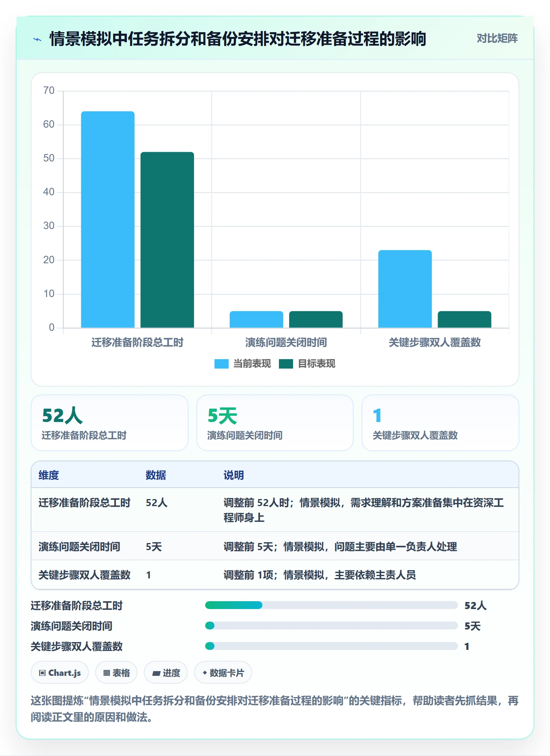
Task: Toggle the 当前表现 legend swatch
Action: tap(221, 364)
